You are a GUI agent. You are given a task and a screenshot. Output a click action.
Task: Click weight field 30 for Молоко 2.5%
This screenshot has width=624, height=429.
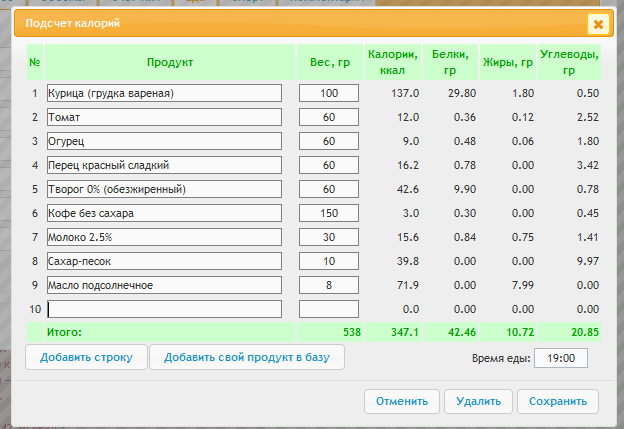(329, 237)
